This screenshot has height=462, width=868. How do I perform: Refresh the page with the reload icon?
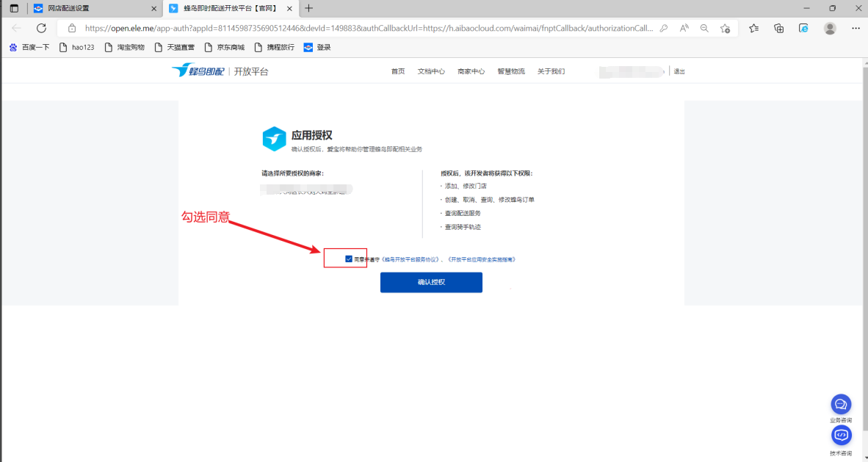(x=41, y=28)
